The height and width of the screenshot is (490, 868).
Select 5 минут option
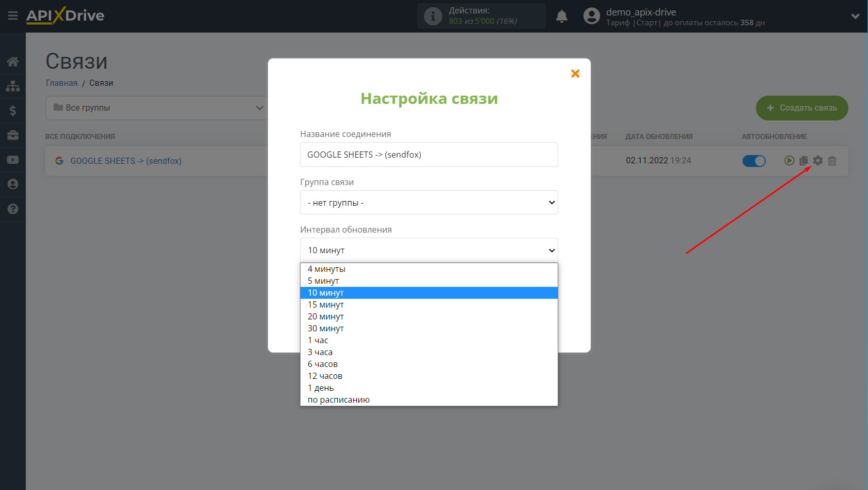click(x=429, y=281)
